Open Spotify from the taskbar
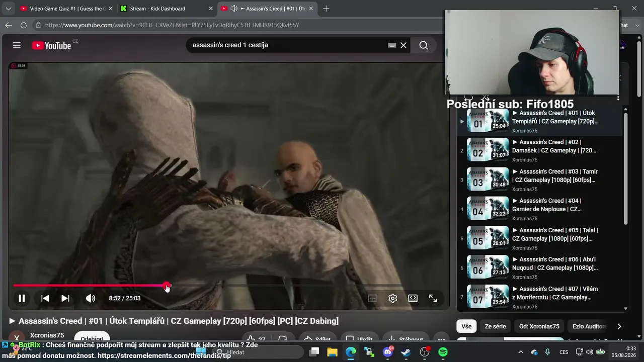The image size is (644, 362). point(443,352)
